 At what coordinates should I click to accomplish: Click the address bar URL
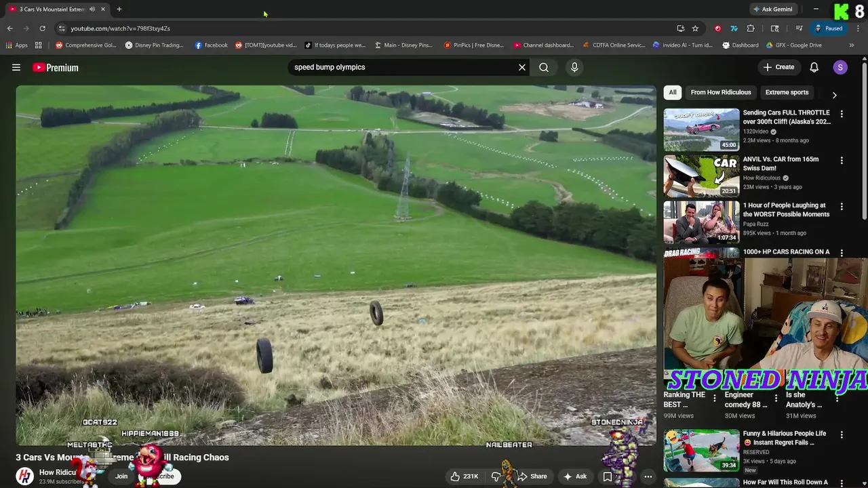coord(120,28)
